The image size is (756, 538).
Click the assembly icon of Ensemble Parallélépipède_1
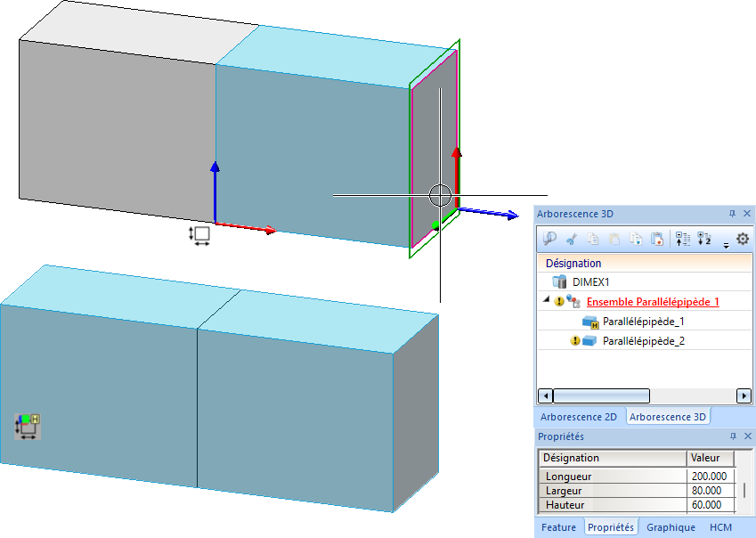click(x=573, y=302)
